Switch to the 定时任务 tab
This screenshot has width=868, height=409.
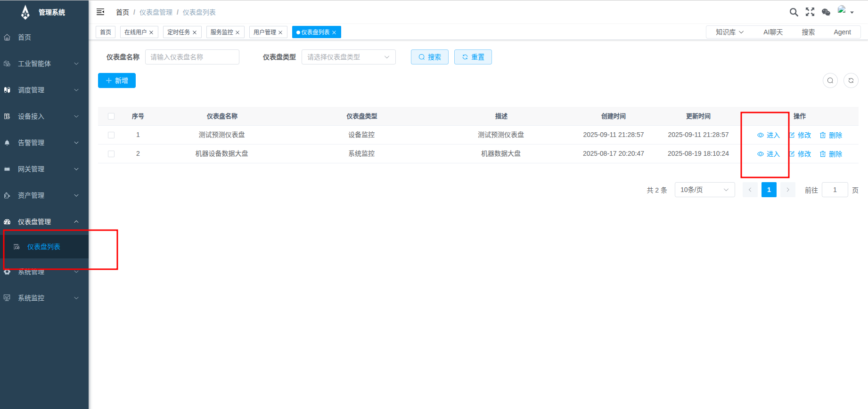(179, 32)
